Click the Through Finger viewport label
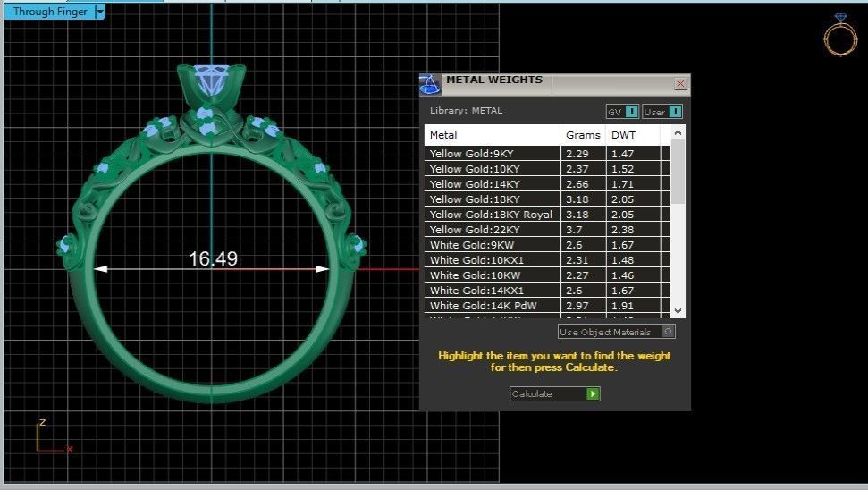The image size is (868, 490). coord(50,12)
